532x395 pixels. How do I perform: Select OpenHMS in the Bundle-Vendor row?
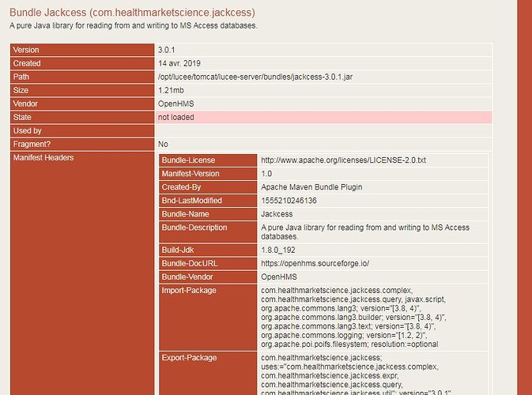(x=279, y=277)
